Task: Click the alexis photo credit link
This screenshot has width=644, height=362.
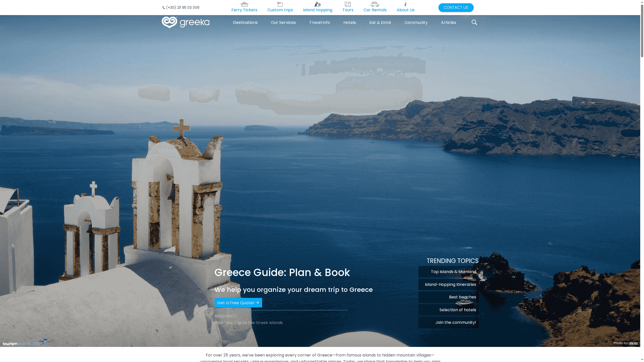Action: 633,343
